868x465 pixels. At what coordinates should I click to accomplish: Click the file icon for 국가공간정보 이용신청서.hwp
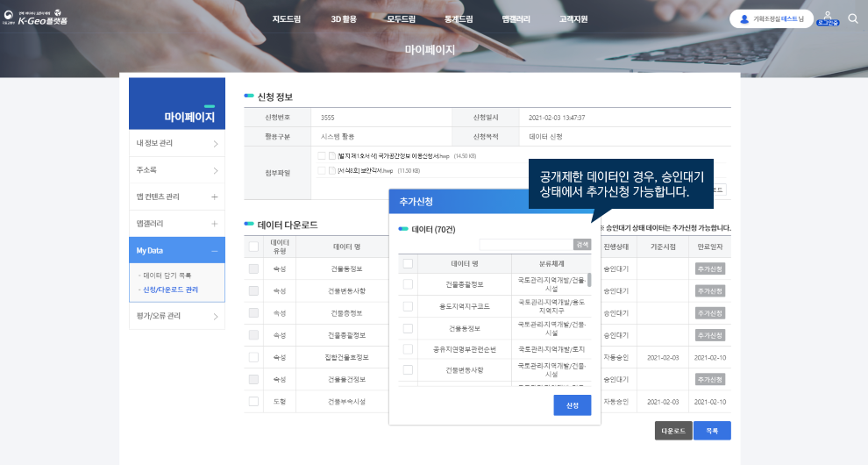332,156
